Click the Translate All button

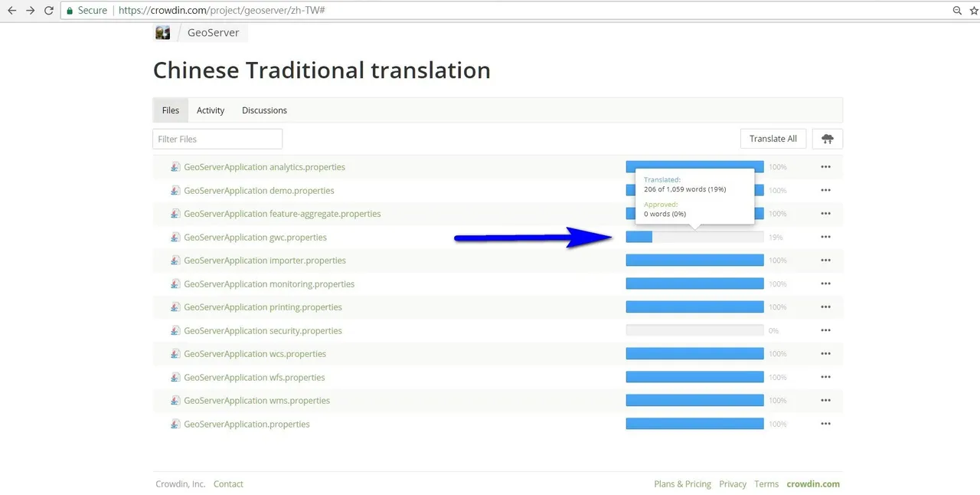773,139
